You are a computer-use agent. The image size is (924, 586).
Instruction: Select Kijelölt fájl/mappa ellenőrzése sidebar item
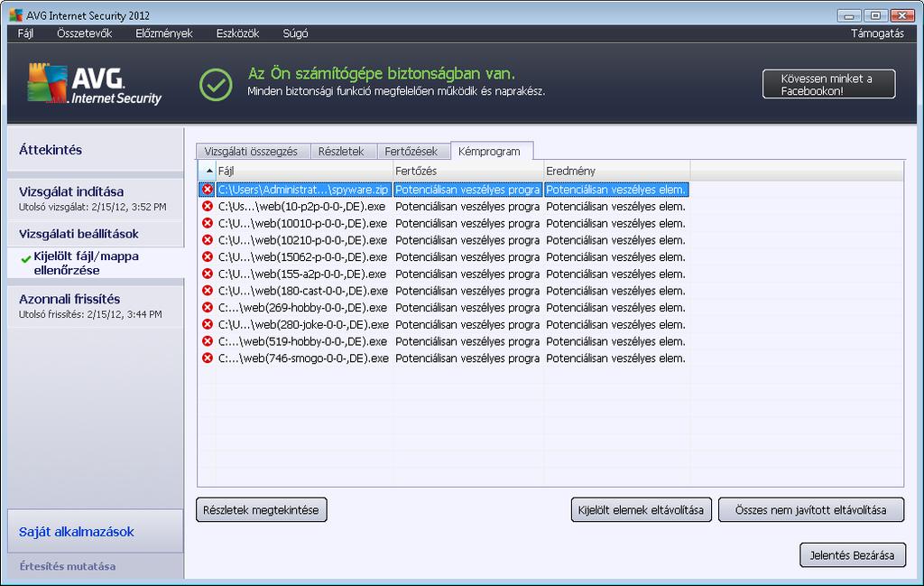click(x=96, y=263)
